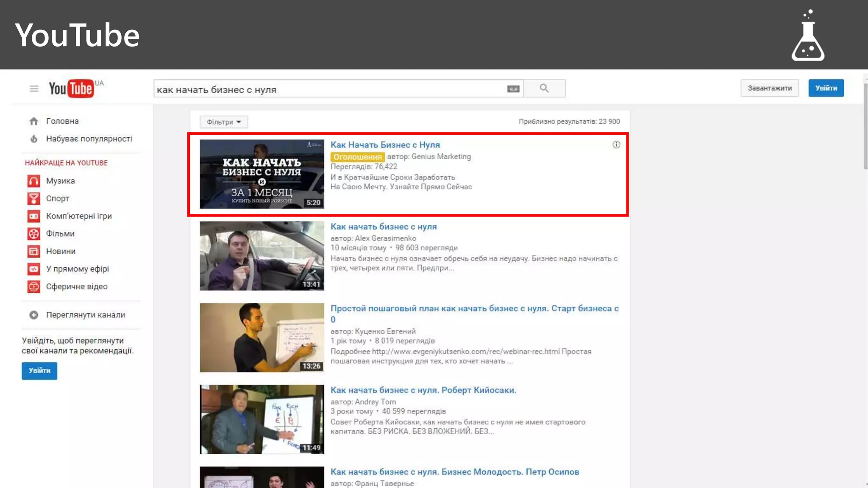The width and height of the screenshot is (868, 488).
Task: Click the Петр Осипов video thumbnail
Action: (x=262, y=477)
